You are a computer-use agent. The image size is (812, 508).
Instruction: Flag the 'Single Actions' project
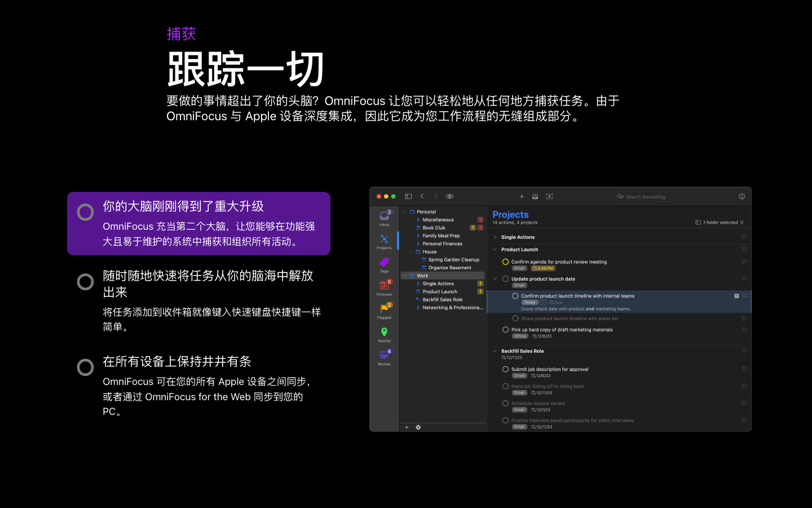[x=744, y=237]
